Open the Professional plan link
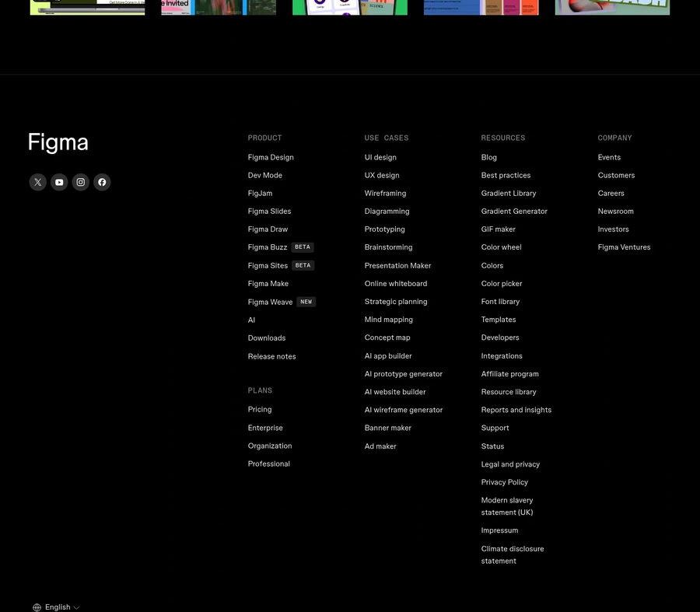This screenshot has height=612, width=700. [x=269, y=463]
